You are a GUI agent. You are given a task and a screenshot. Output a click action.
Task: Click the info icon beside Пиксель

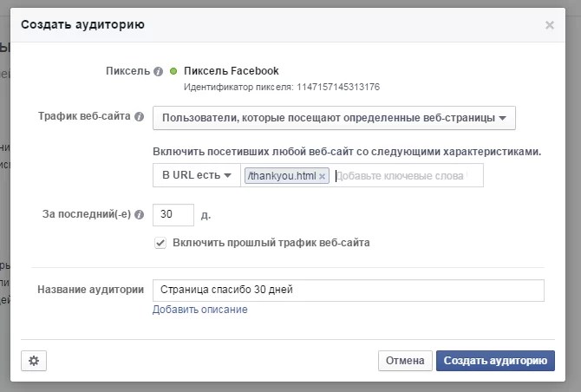158,71
